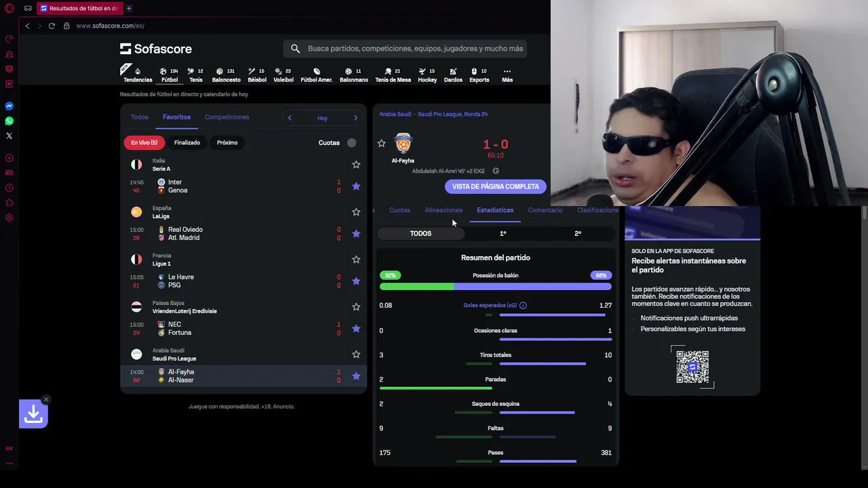Switch to the Cuotas match tab
The image size is (868, 488).
tap(399, 210)
